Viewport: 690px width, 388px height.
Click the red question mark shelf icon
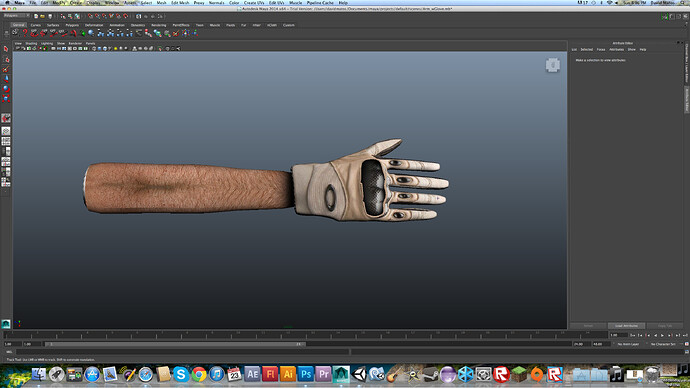(25, 33)
